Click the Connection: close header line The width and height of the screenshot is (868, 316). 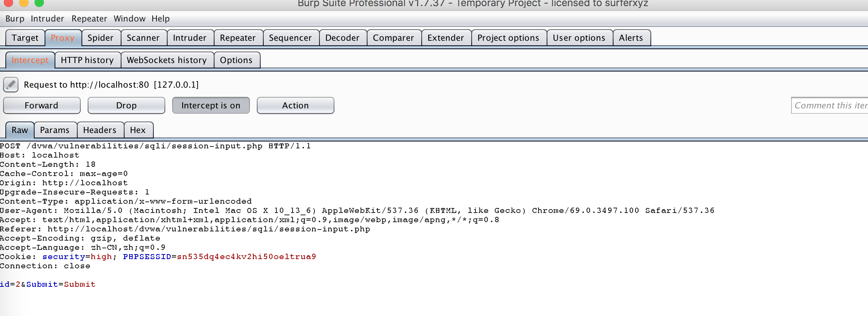click(45, 266)
